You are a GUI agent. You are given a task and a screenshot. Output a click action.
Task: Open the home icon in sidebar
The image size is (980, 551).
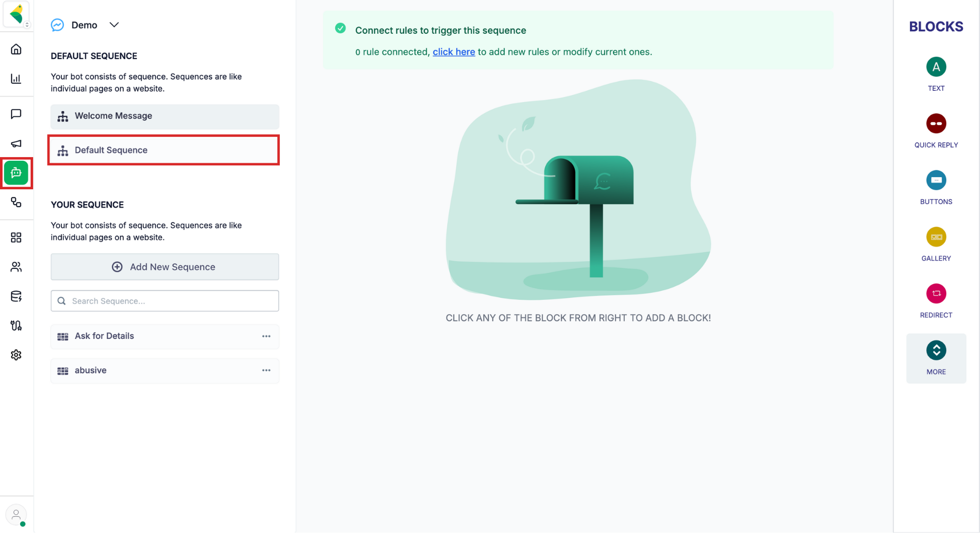point(16,49)
